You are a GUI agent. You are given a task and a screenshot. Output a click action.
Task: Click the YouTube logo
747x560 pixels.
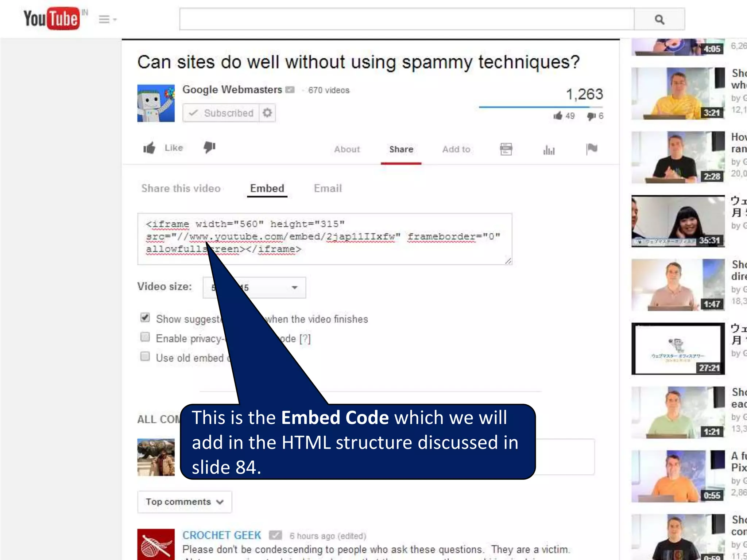51,19
